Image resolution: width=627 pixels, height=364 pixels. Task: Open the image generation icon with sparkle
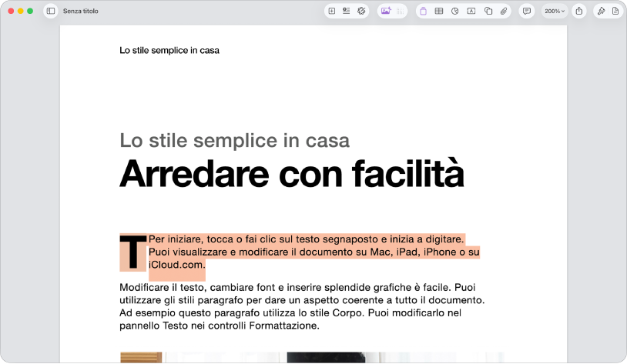pos(386,12)
